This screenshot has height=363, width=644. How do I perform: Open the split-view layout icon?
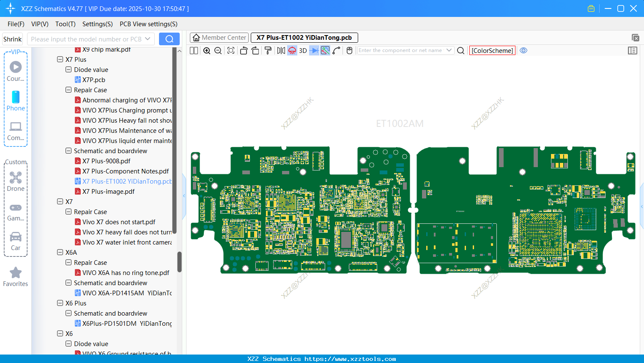pos(194,50)
